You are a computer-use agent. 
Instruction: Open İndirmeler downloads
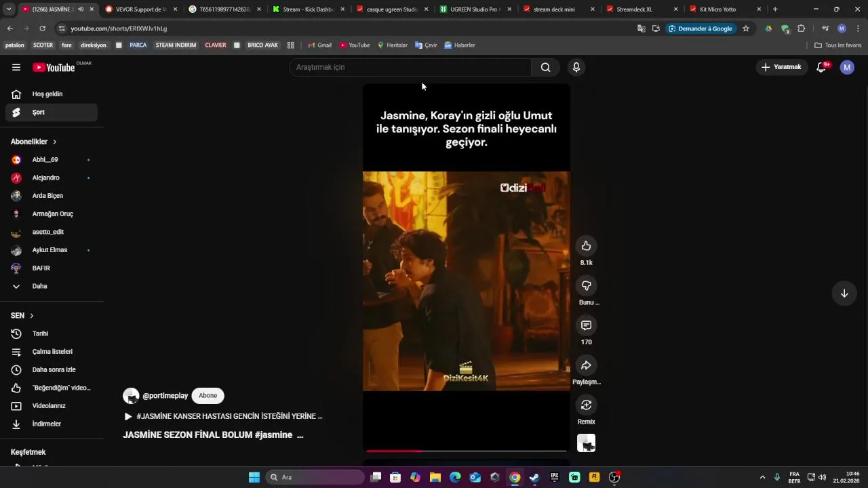52,424
